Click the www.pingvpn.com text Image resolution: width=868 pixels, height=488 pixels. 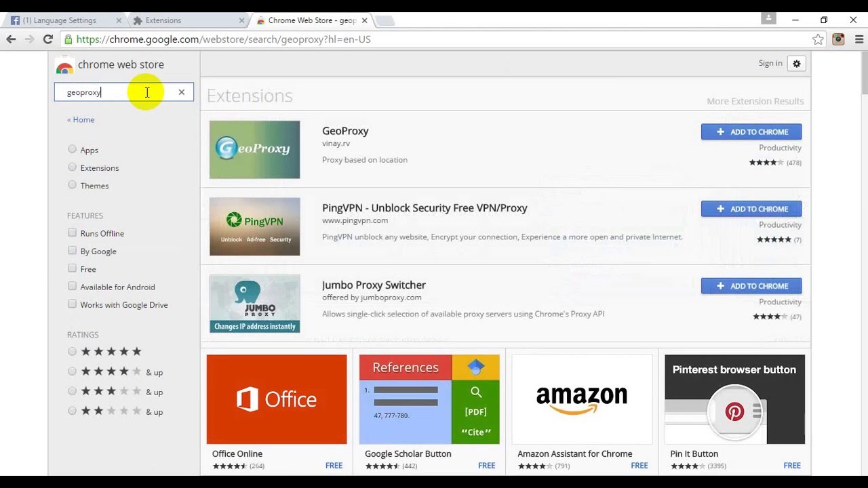tap(355, 220)
